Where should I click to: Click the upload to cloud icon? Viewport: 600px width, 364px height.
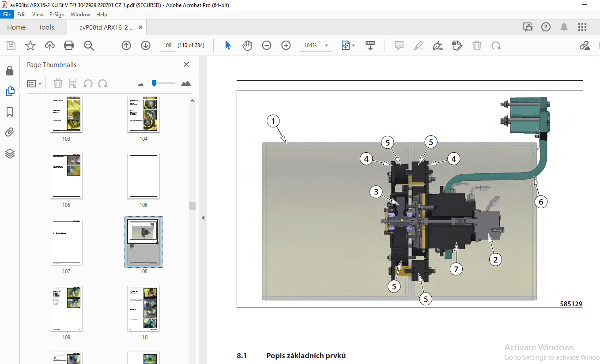(x=50, y=45)
